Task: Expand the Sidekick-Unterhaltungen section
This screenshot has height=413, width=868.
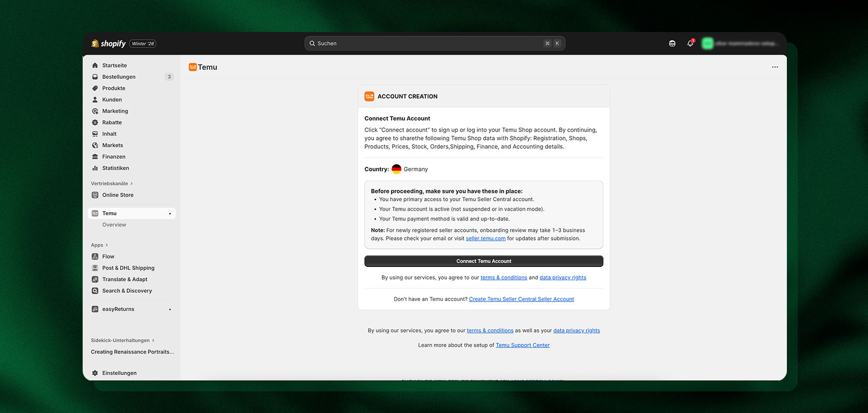Action: (122, 340)
